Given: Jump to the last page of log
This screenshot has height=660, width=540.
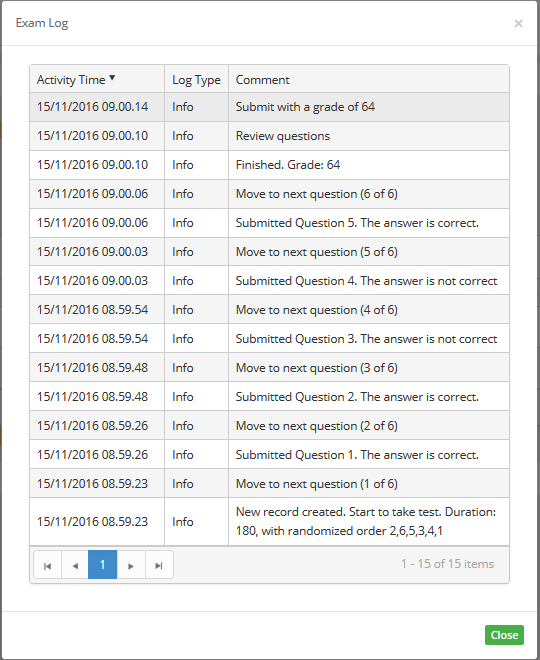Looking at the screenshot, I should tap(159, 565).
